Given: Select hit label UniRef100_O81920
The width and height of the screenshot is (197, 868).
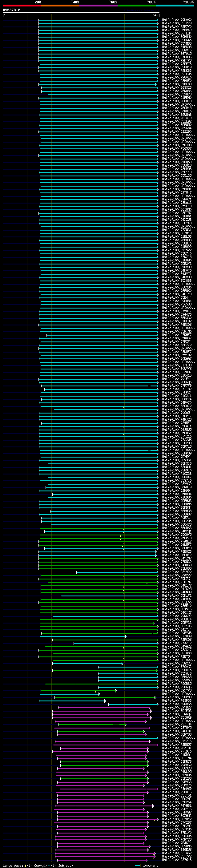Looking at the screenshot, I should [176, 572].
